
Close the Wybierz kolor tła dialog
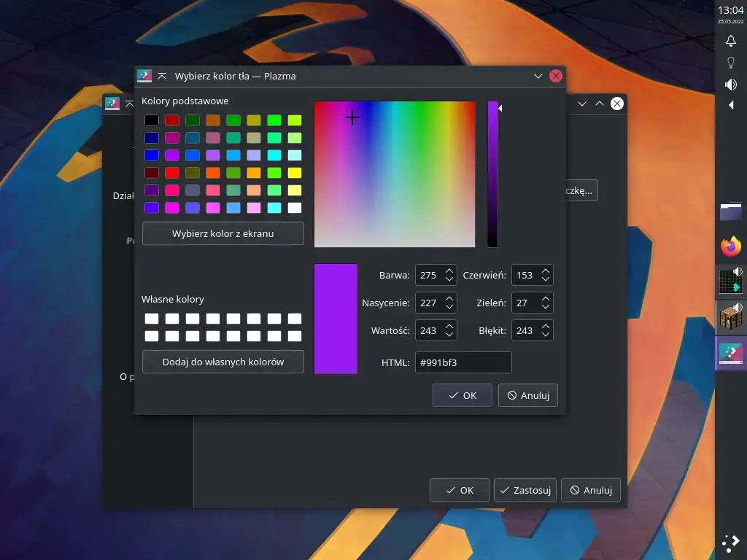click(555, 76)
